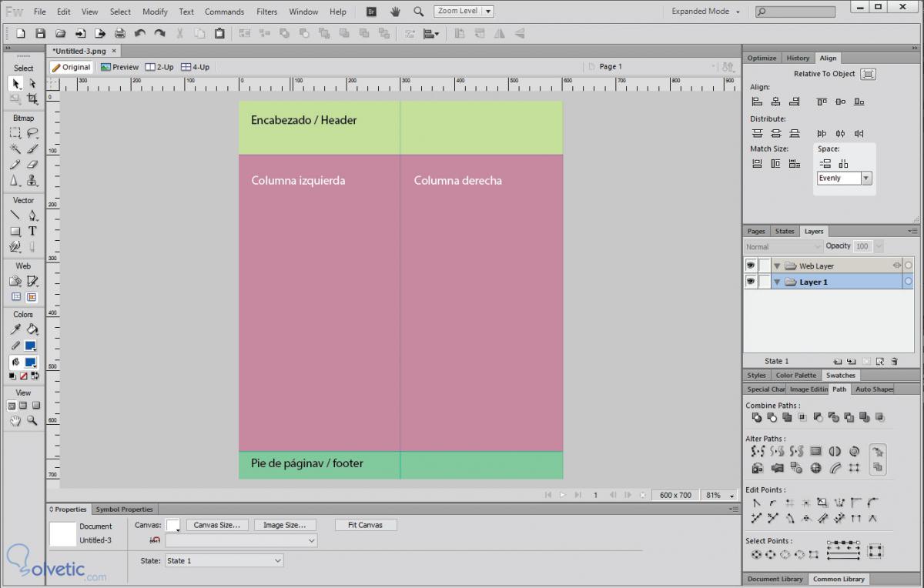
Task: Open the Common Library tab
Action: pos(839,579)
